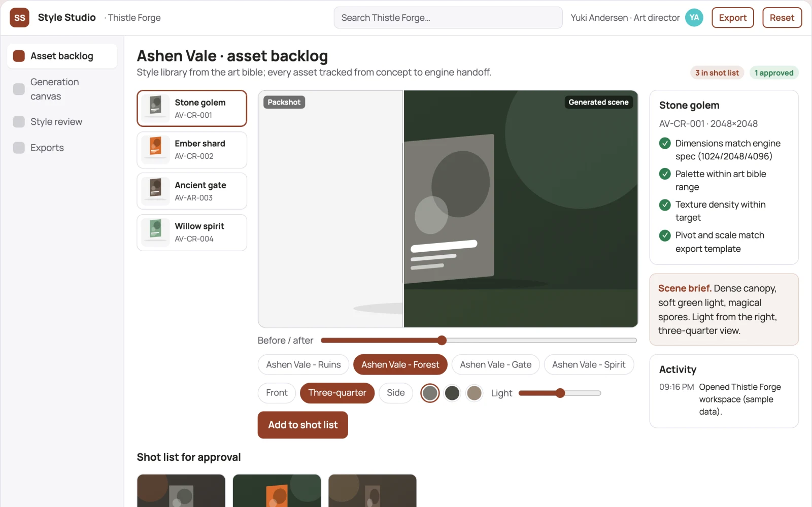The height and width of the screenshot is (507, 812).
Task: Open the green shot list thumbnail with orange card
Action: point(277,491)
